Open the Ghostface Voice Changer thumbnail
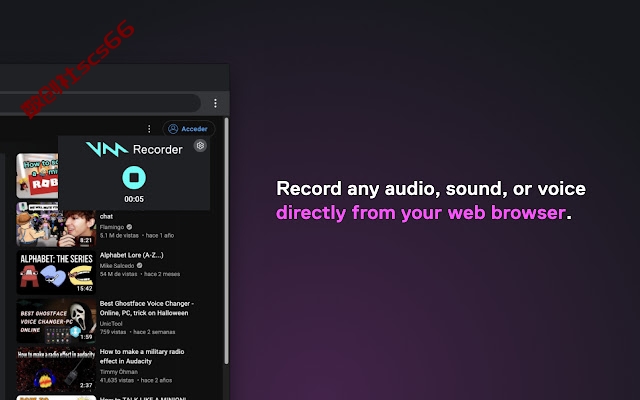The height and width of the screenshot is (400, 640). [56, 321]
